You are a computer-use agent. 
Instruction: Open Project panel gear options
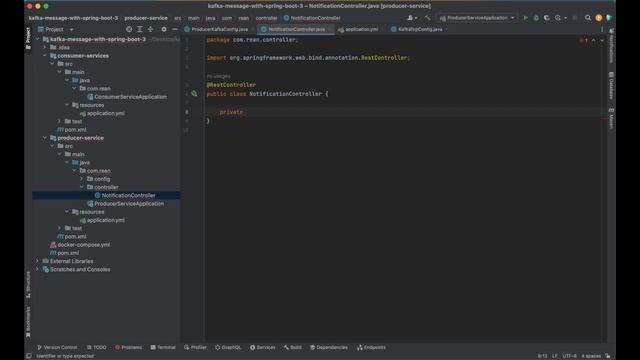point(164,29)
